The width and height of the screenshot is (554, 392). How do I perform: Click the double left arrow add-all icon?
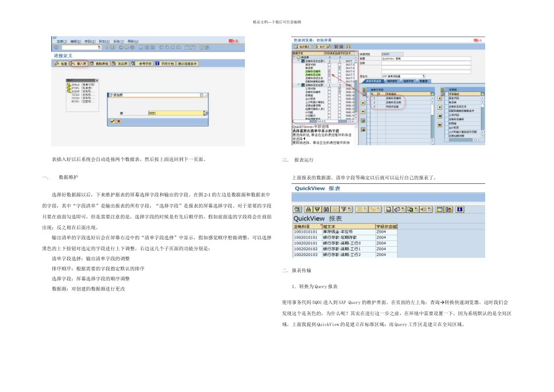pyautogui.click(x=440, y=116)
